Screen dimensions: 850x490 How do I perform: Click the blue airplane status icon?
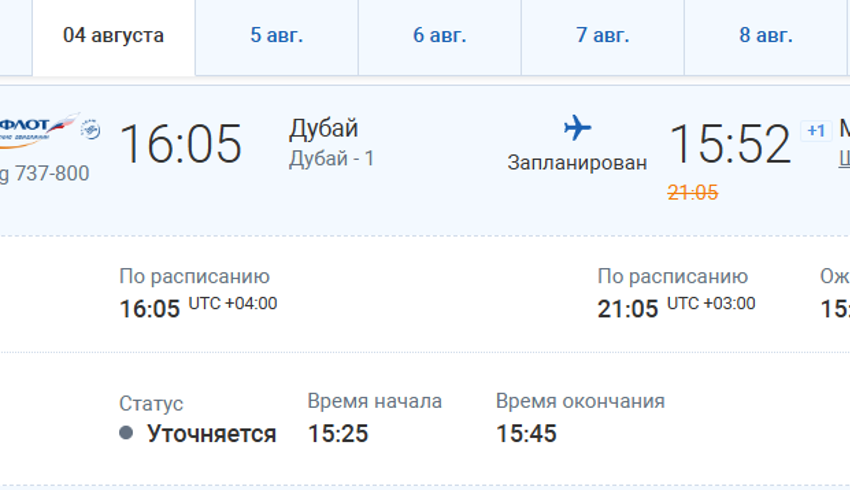pos(577,127)
